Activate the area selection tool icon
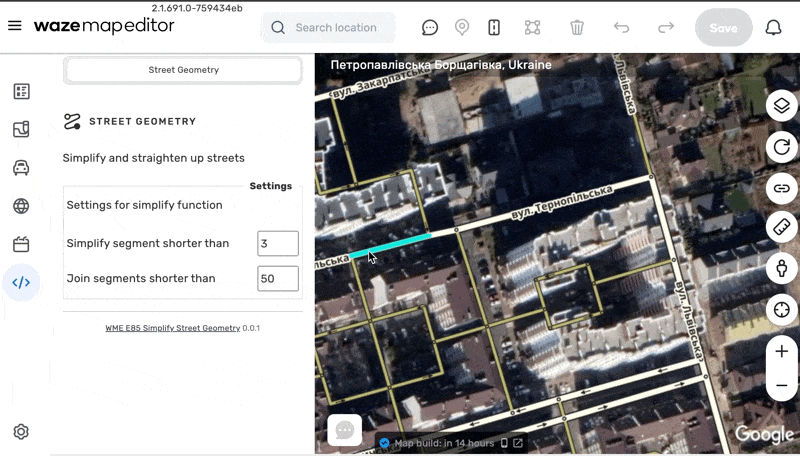The width and height of the screenshot is (800, 456). point(532,28)
